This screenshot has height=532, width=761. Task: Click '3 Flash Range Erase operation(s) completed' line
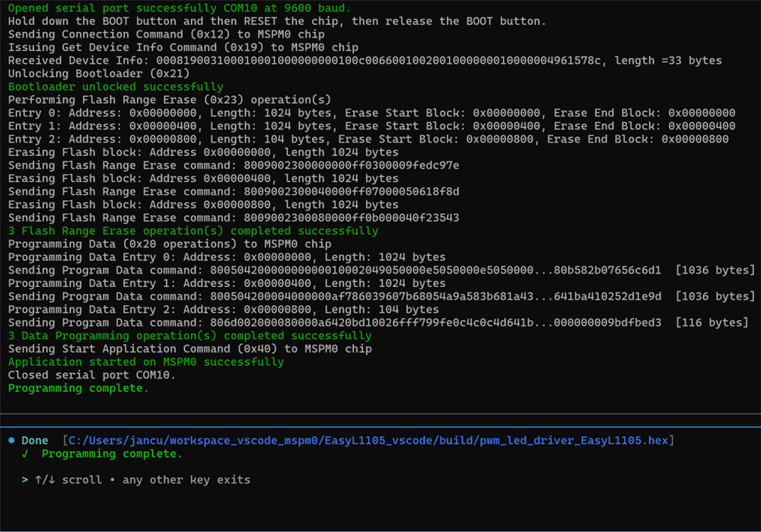pyautogui.click(x=193, y=231)
